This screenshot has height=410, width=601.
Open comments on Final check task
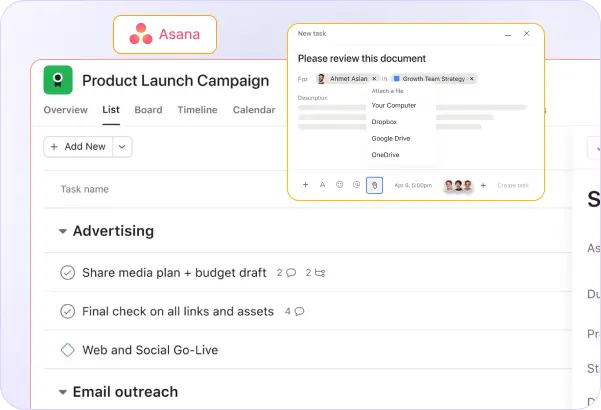click(294, 312)
